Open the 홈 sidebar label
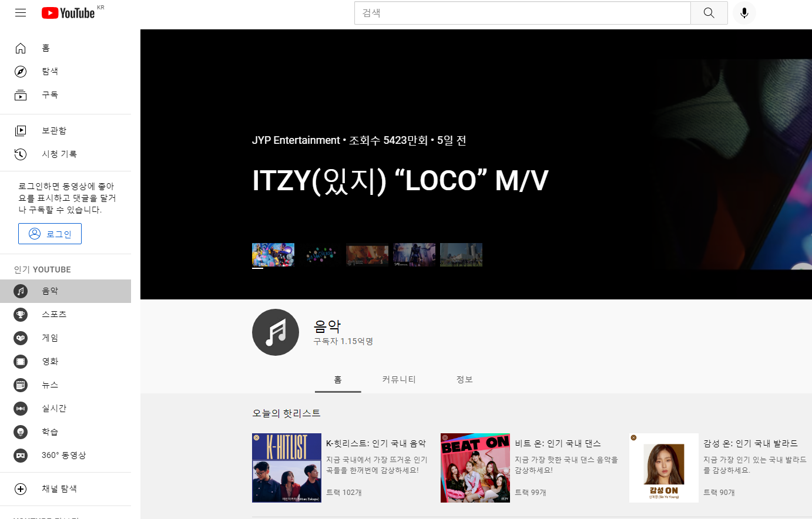The width and height of the screenshot is (812, 519). coord(46,48)
